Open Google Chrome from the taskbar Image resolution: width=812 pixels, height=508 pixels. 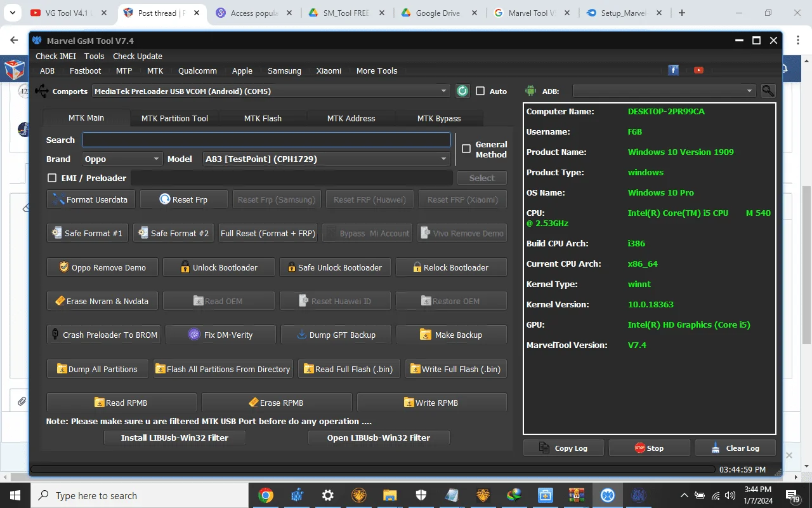click(266, 495)
